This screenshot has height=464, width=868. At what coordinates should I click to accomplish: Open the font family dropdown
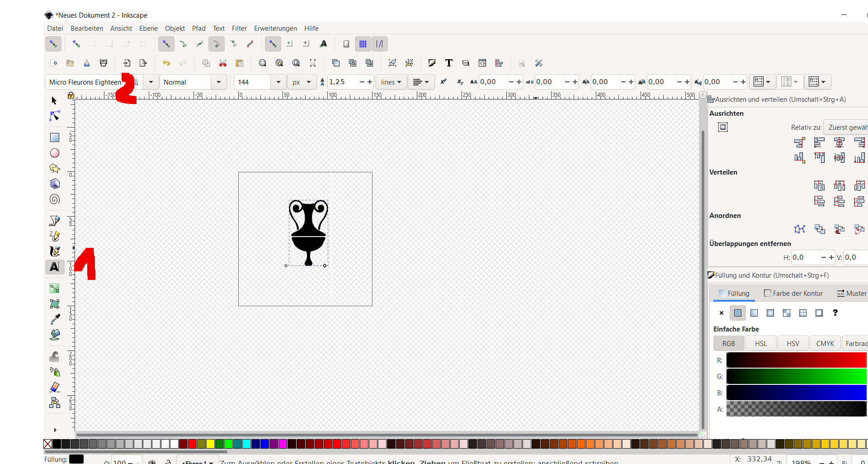pos(151,82)
